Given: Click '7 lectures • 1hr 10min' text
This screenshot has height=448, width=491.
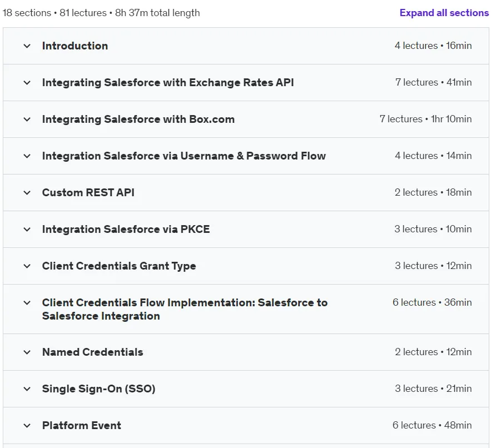Looking at the screenshot, I should coord(425,119).
